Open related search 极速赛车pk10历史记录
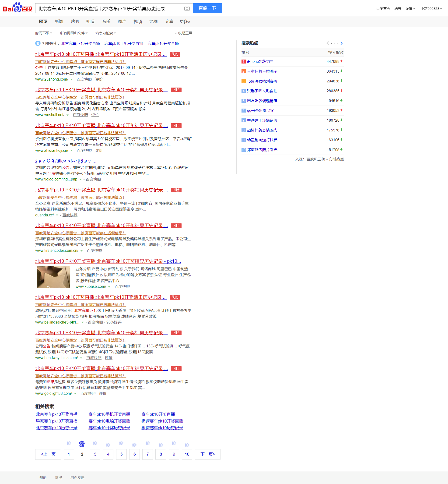The width and height of the screenshot is (448, 484). 162,428
